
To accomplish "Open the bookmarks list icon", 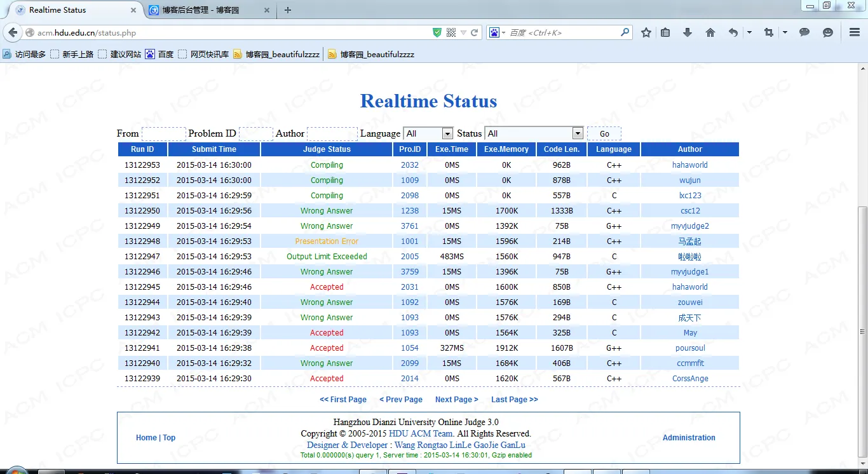I will [665, 32].
